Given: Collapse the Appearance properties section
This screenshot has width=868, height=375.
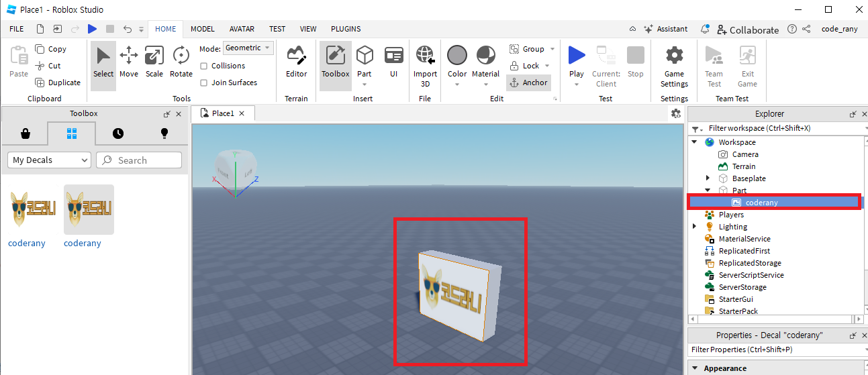Looking at the screenshot, I should [x=694, y=368].
